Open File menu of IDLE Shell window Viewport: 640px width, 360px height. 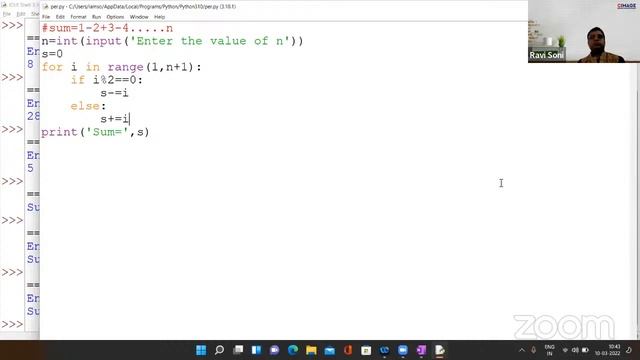7,14
